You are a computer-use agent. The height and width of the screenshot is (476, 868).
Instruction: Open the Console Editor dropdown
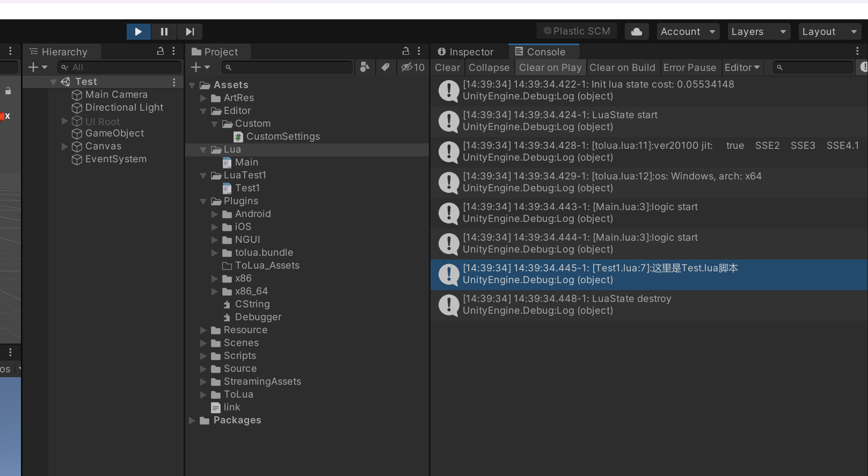point(742,67)
